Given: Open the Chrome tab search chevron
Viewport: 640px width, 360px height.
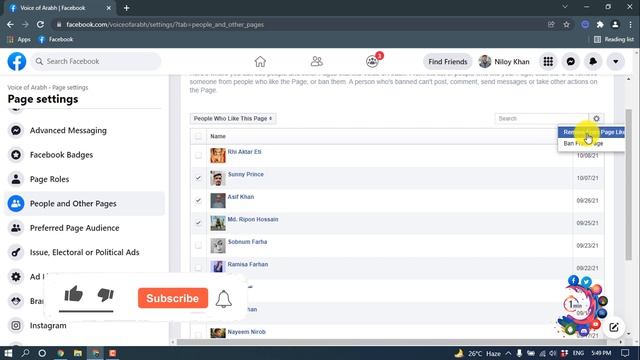Looking at the screenshot, I should click(x=565, y=7).
